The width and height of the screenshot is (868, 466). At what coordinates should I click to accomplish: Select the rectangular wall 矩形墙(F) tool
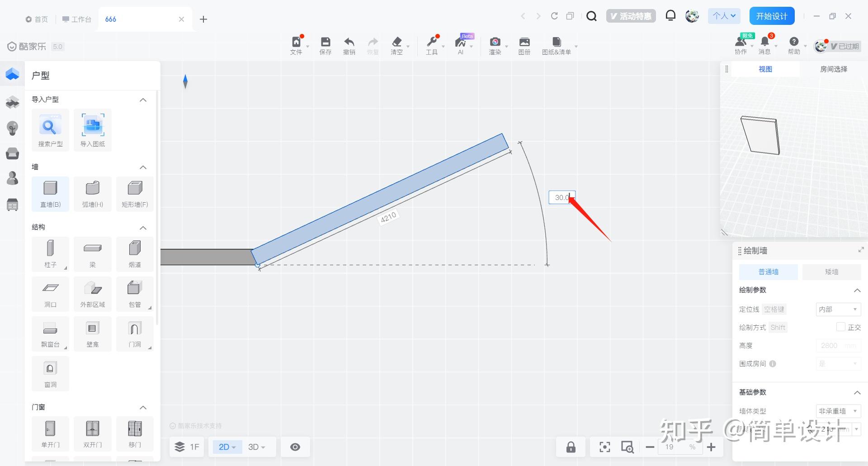pos(135,194)
